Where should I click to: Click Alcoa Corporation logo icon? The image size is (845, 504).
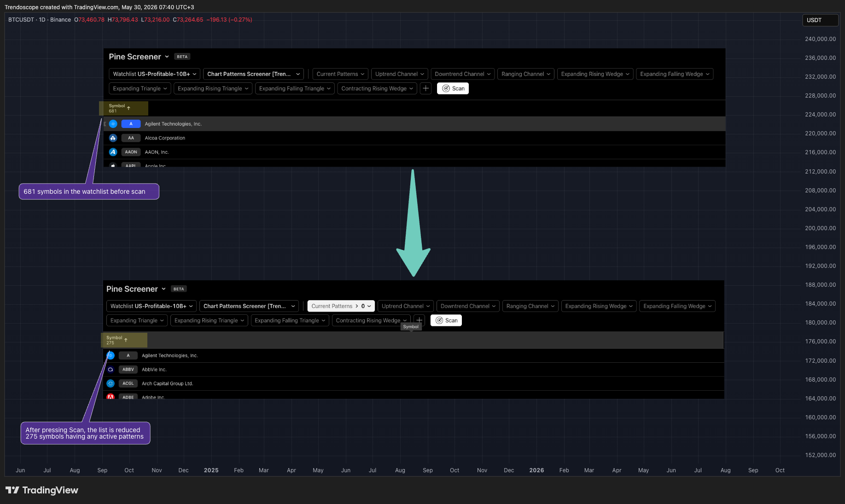(113, 138)
